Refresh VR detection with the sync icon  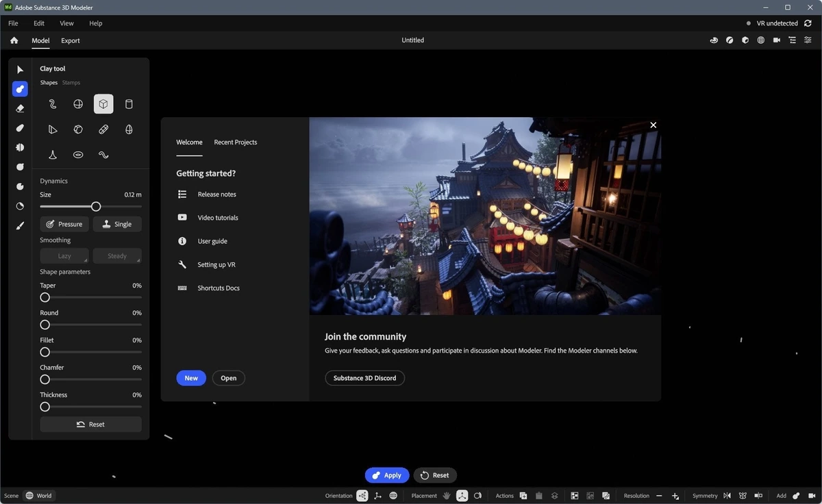tap(808, 23)
